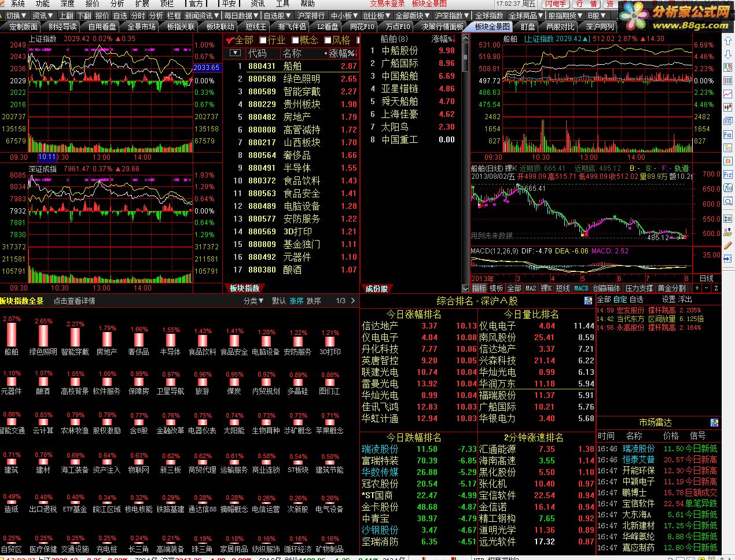Click the plus zoom button under K-line chart
735x560 pixels.
click(x=697, y=288)
